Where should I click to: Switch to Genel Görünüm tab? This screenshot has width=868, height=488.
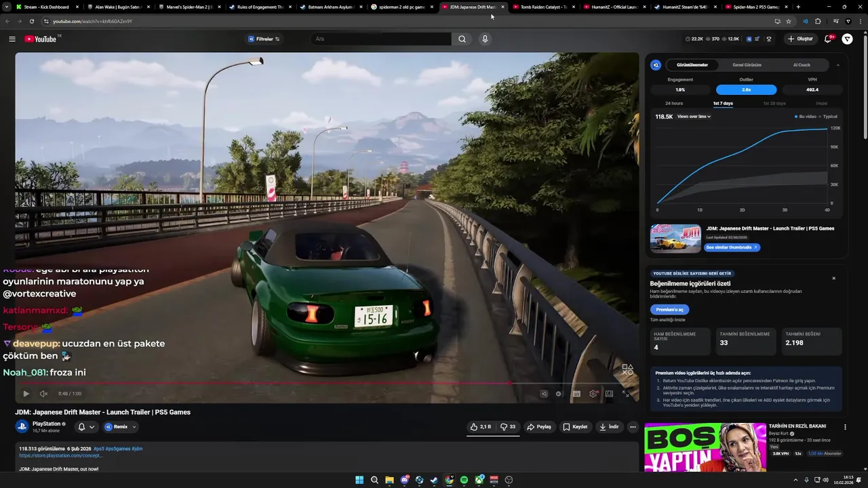747,65
